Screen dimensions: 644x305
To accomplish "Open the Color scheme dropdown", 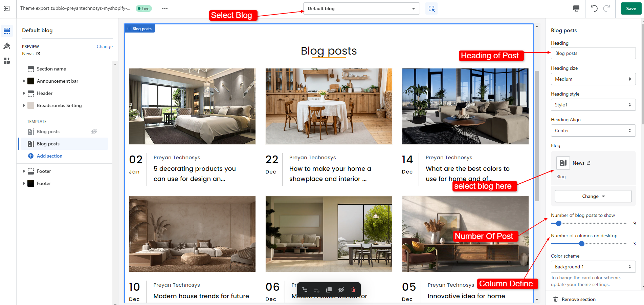I will click(593, 267).
